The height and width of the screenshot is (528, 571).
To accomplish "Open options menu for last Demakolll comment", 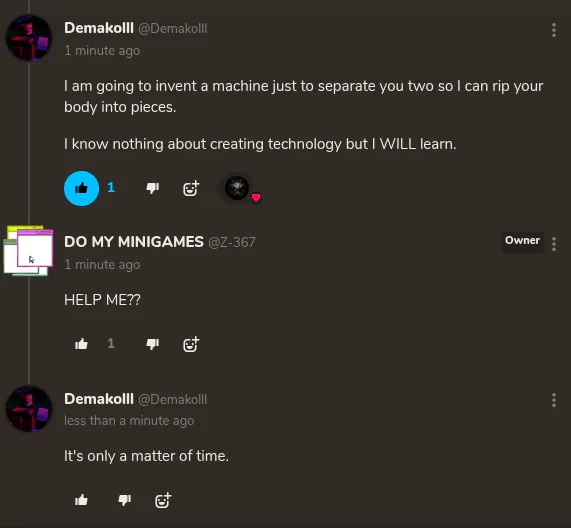I will point(554,400).
